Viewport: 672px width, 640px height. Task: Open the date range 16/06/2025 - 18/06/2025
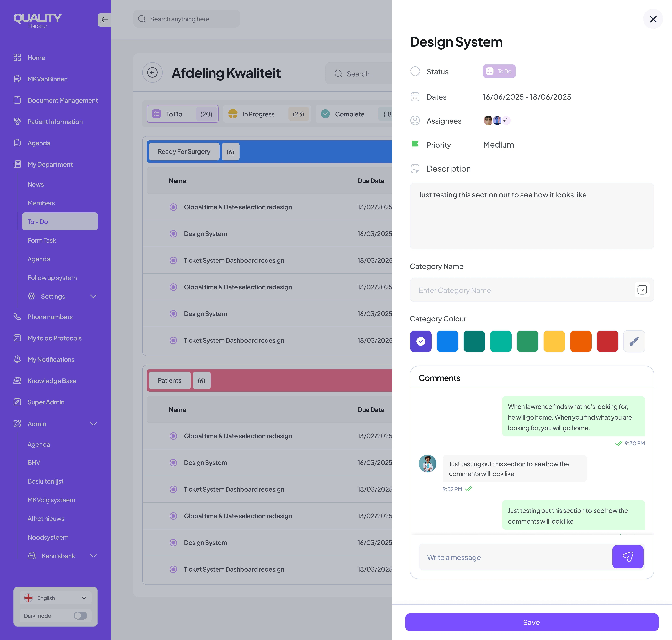pos(527,97)
